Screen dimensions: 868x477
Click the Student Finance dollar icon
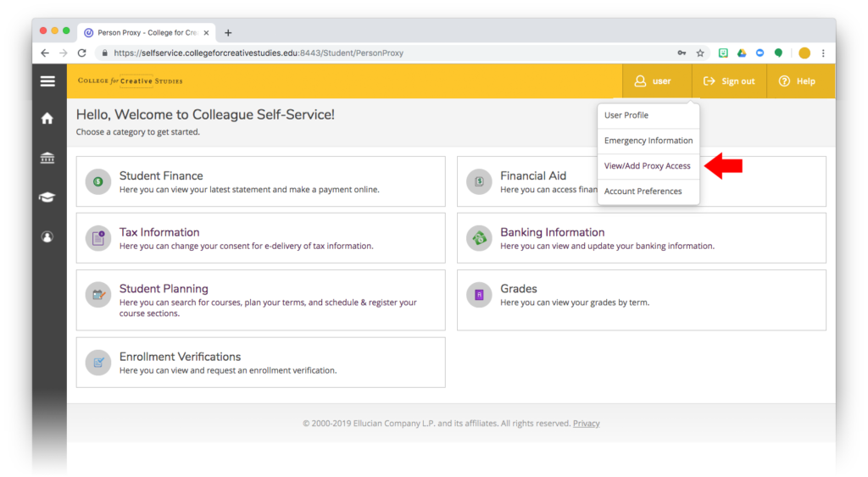coord(98,181)
